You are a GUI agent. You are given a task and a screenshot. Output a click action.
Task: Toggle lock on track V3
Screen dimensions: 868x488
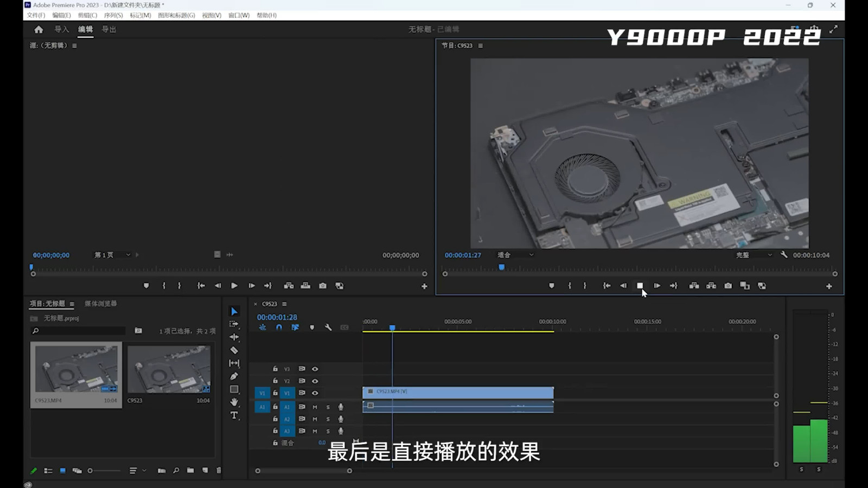[x=275, y=369]
